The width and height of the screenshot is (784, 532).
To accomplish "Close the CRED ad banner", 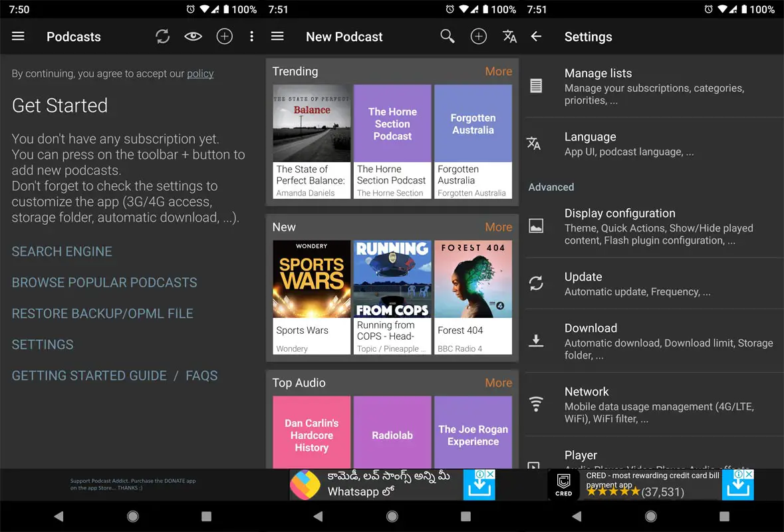I will click(749, 474).
